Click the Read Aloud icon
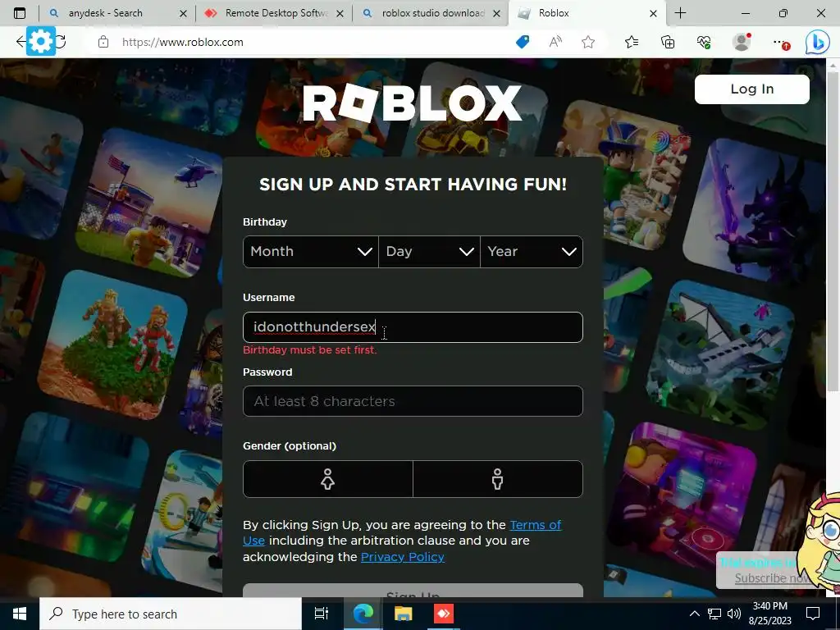840x630 pixels. [555, 42]
